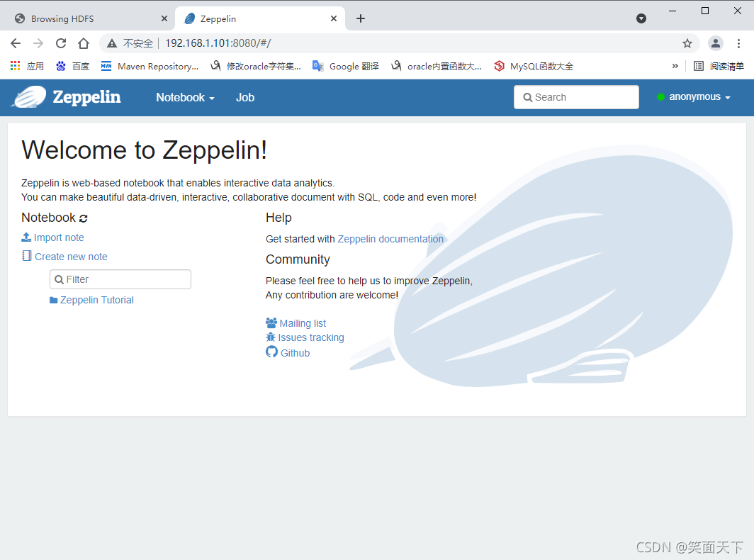Click the bookmark star in the address bar
The height and width of the screenshot is (560, 754).
click(x=687, y=43)
